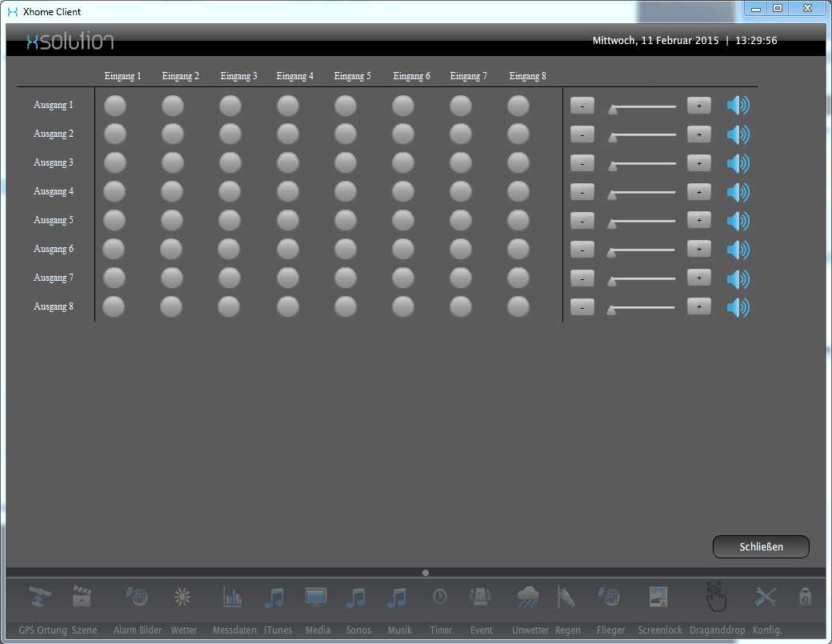Image resolution: width=832 pixels, height=644 pixels.
Task: Select Eingang 8 for Ausgang 8
Action: 518,307
